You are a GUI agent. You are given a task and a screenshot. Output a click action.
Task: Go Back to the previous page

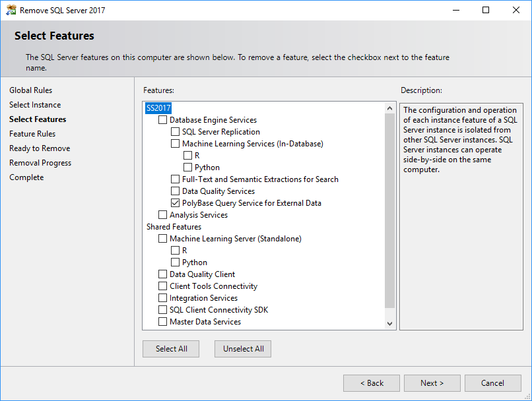pos(372,383)
